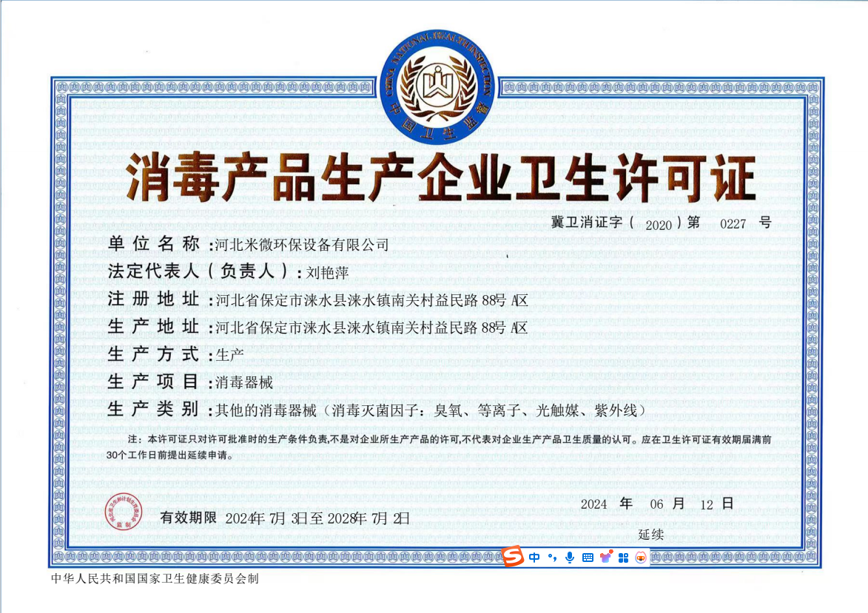The width and height of the screenshot is (868, 613).
Task: Click the 生产地址 address line
Action: [318, 328]
